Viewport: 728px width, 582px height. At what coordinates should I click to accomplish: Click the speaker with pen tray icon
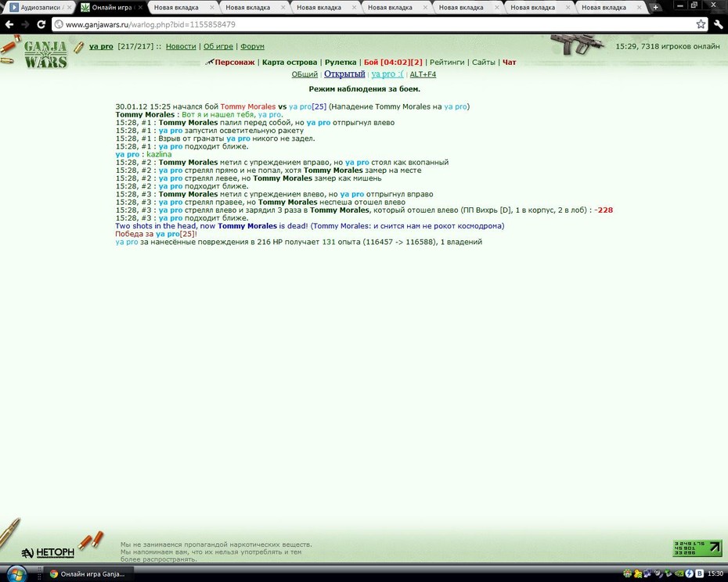(658, 573)
